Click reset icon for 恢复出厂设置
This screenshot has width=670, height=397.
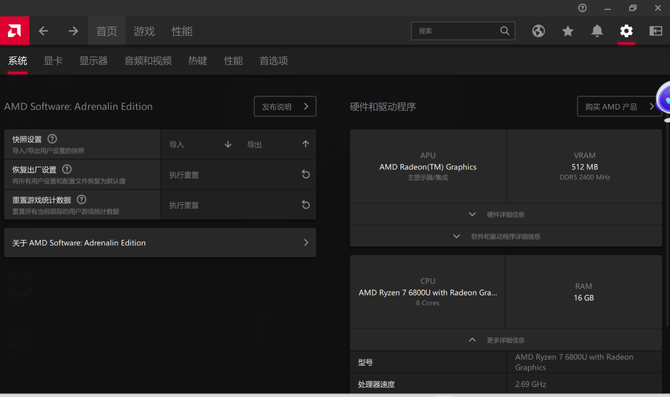[306, 174]
